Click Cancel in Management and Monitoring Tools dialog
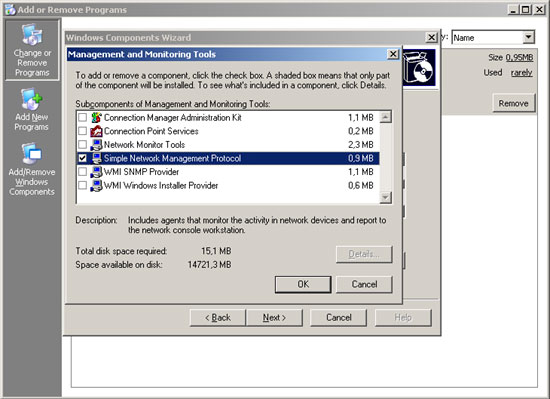 [364, 284]
